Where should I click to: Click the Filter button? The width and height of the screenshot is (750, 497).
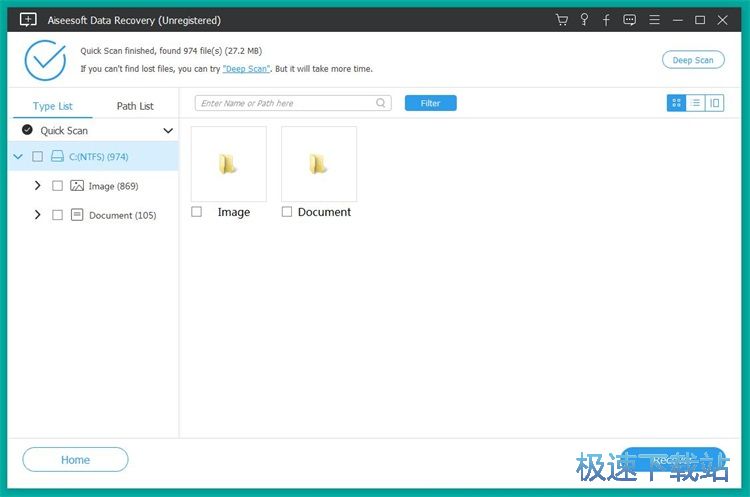pos(430,103)
